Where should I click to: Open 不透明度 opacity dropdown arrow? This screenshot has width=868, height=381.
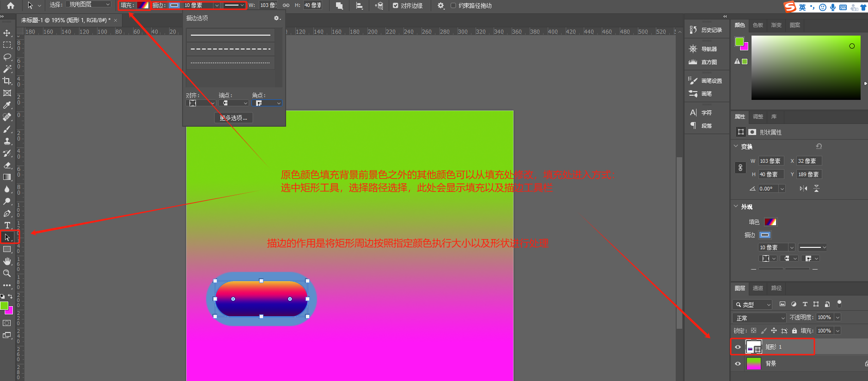837,317
